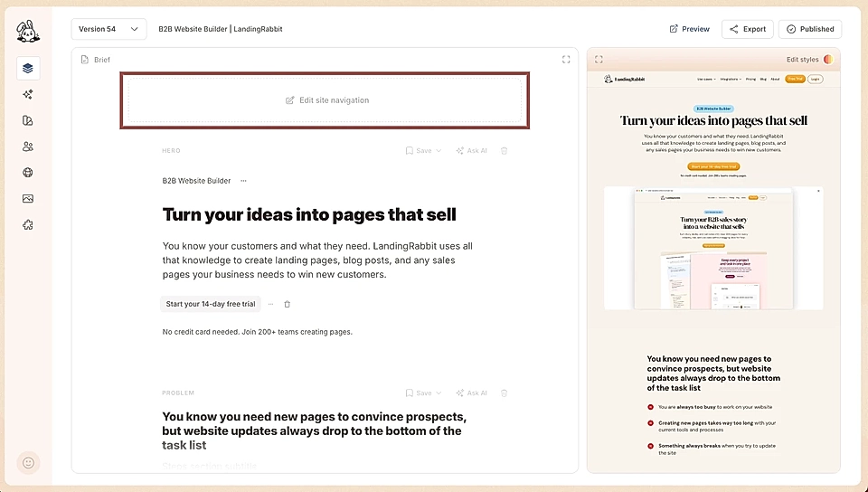Click the Edit styles color swatch

point(828,59)
